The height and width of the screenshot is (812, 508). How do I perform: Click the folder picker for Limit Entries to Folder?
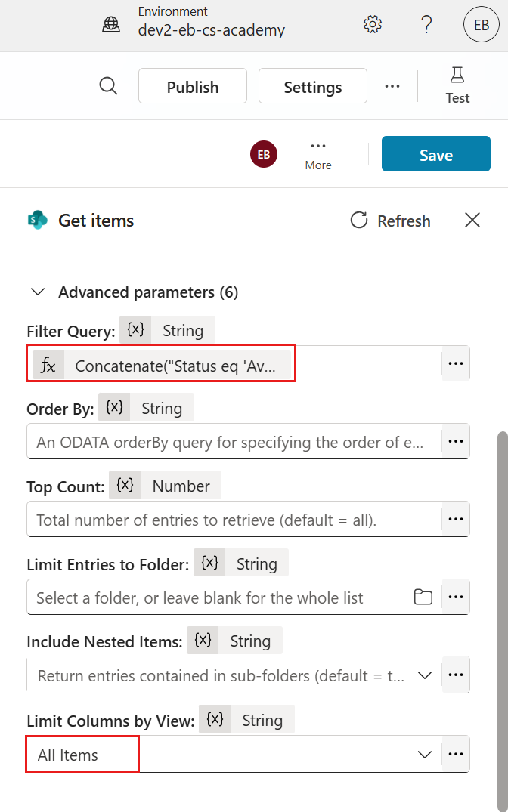[423, 596]
